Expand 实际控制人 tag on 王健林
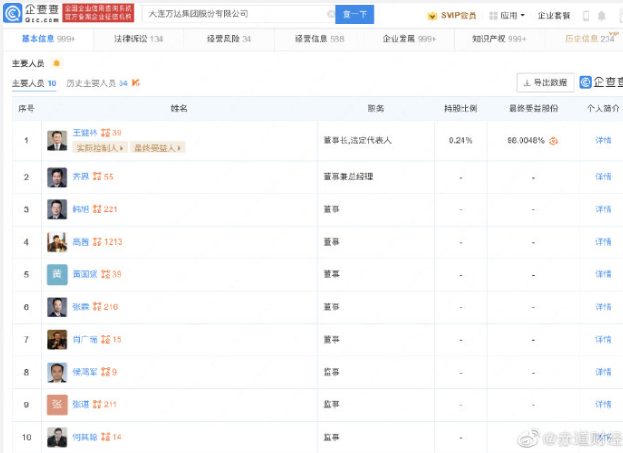 100,148
